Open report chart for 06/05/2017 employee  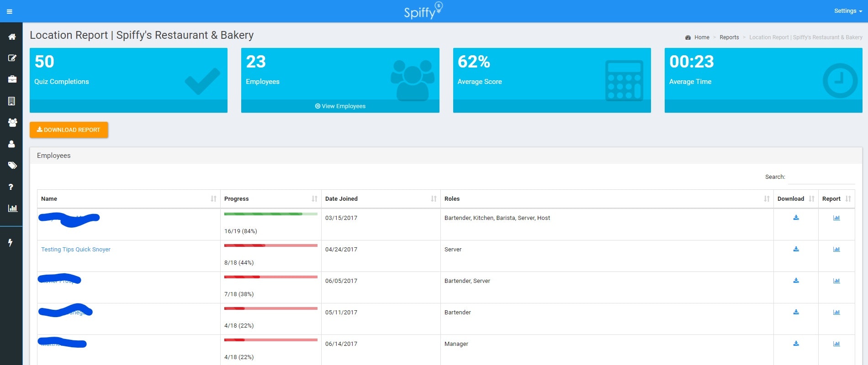tap(836, 281)
